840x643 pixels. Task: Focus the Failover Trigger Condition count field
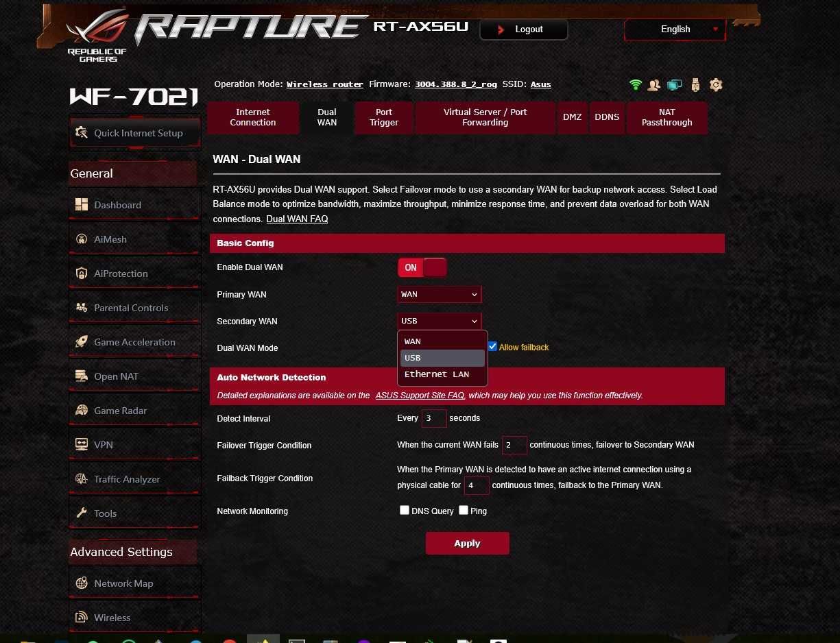pos(514,445)
